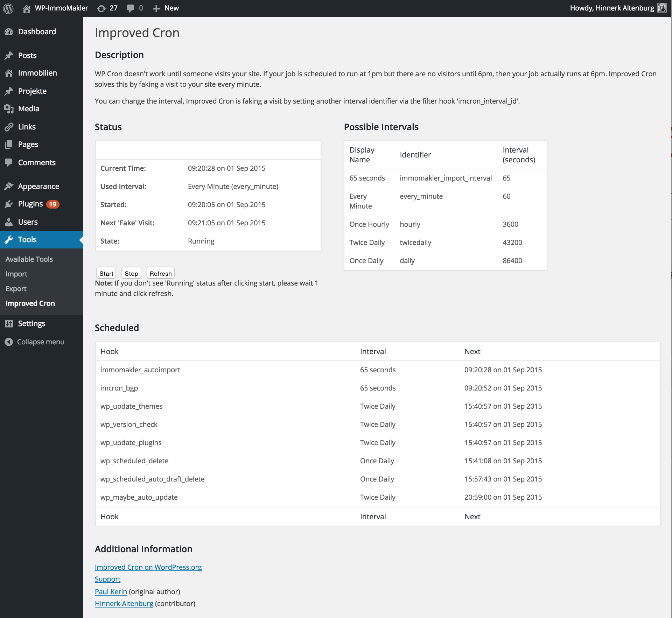
Task: Click the Improved Cron on WordPress.org link
Action: [147, 567]
